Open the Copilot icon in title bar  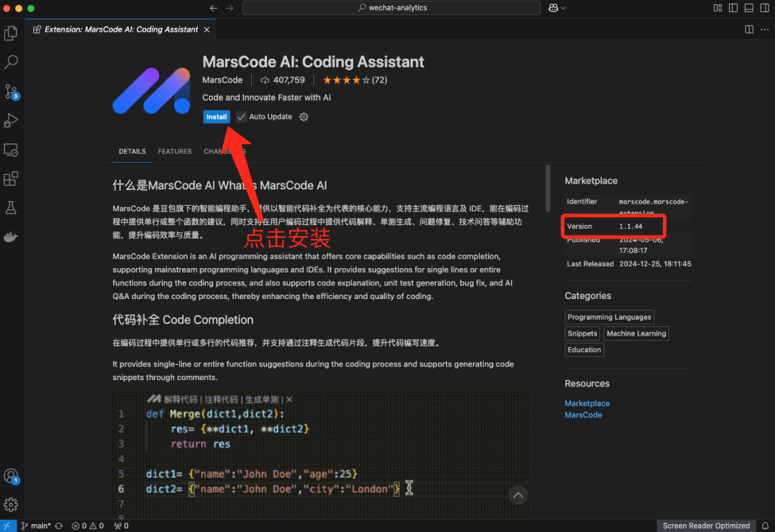(553, 8)
